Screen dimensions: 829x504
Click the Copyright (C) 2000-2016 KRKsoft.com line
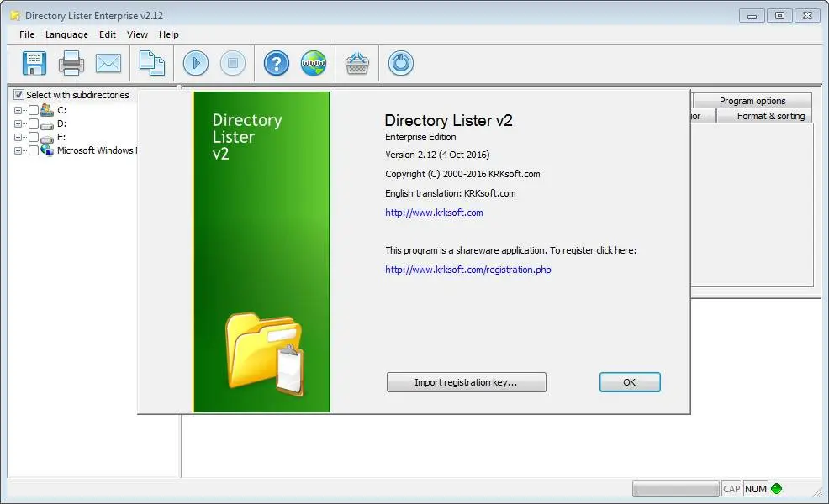462,174
